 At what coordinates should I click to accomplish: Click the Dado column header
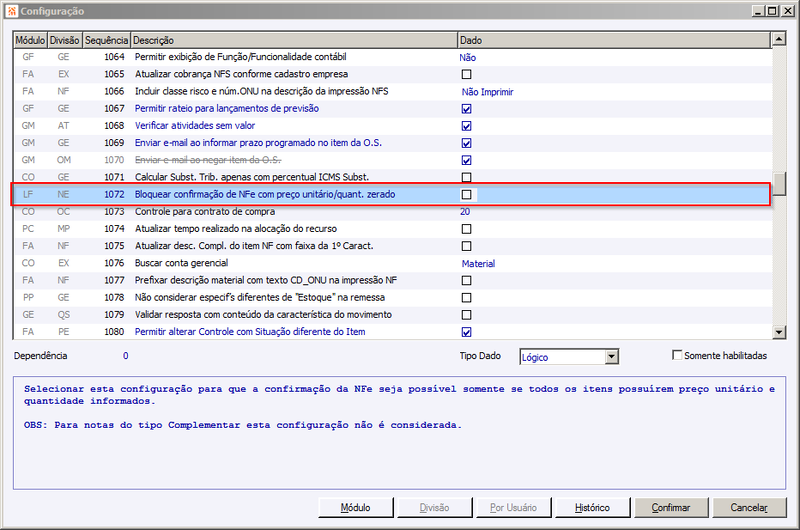614,40
